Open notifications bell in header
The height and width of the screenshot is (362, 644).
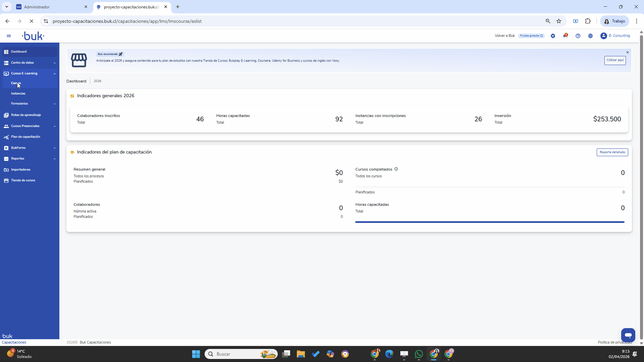565,36
